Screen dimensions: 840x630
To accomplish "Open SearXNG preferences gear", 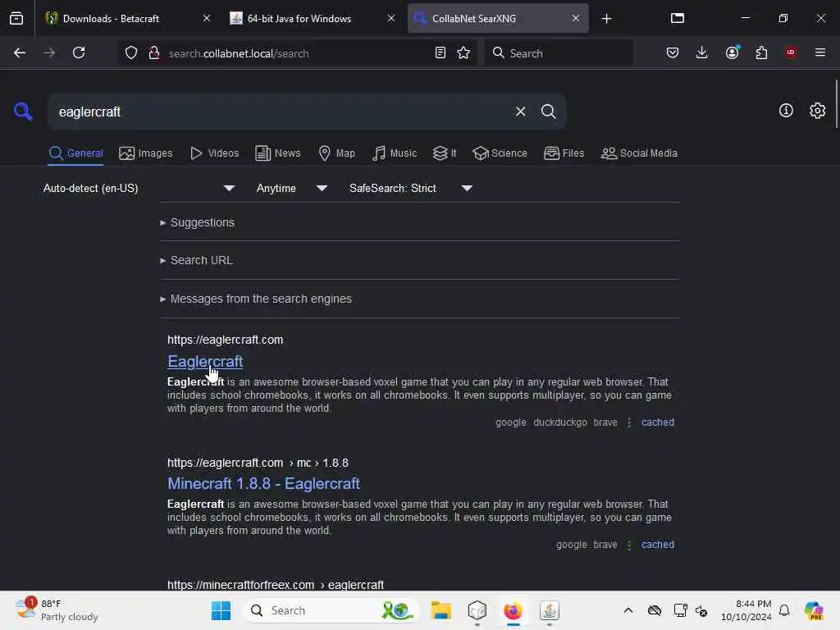I will [817, 111].
